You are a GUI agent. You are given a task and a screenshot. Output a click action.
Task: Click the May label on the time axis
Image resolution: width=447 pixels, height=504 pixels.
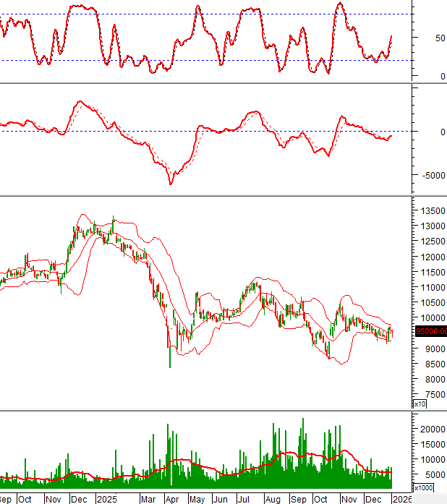tap(196, 499)
